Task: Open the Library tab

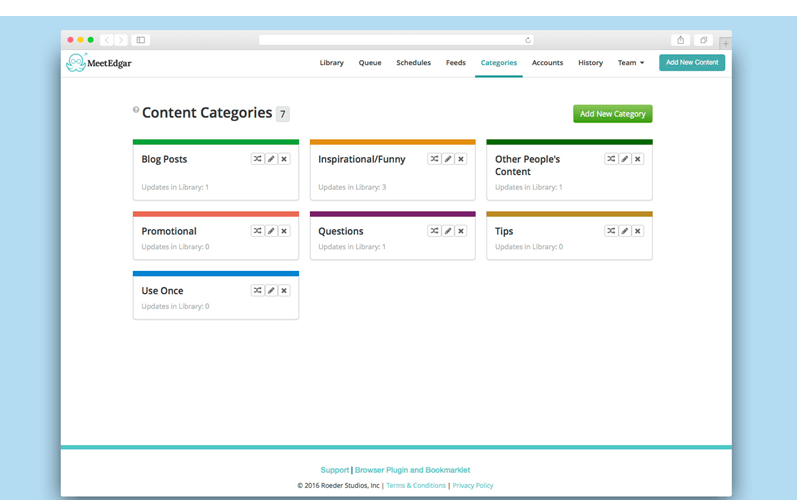Action: (332, 63)
